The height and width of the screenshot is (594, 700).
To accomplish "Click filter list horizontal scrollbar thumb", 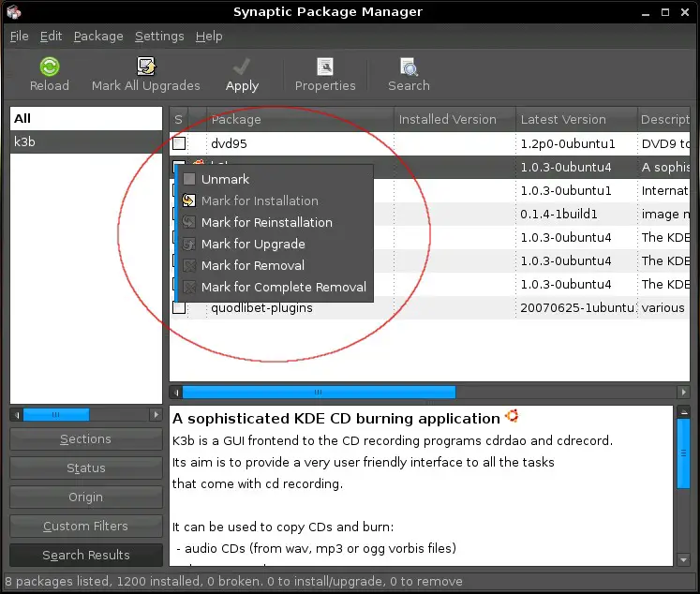I will click(56, 415).
